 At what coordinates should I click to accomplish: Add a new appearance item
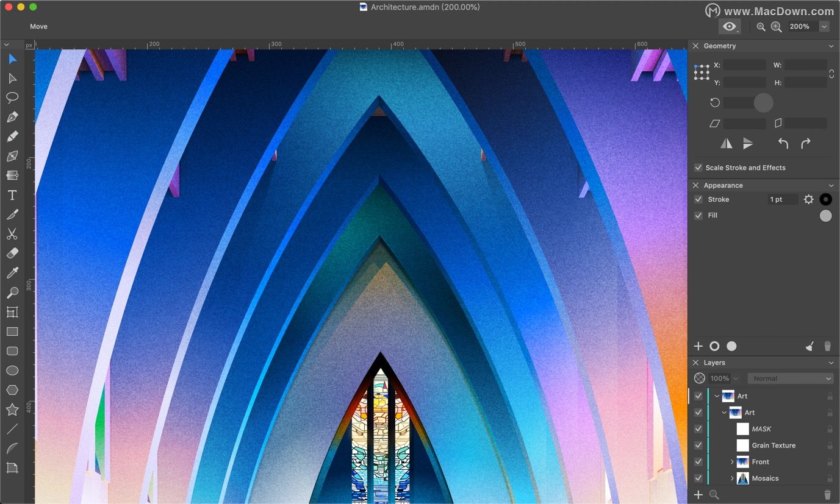(698, 346)
